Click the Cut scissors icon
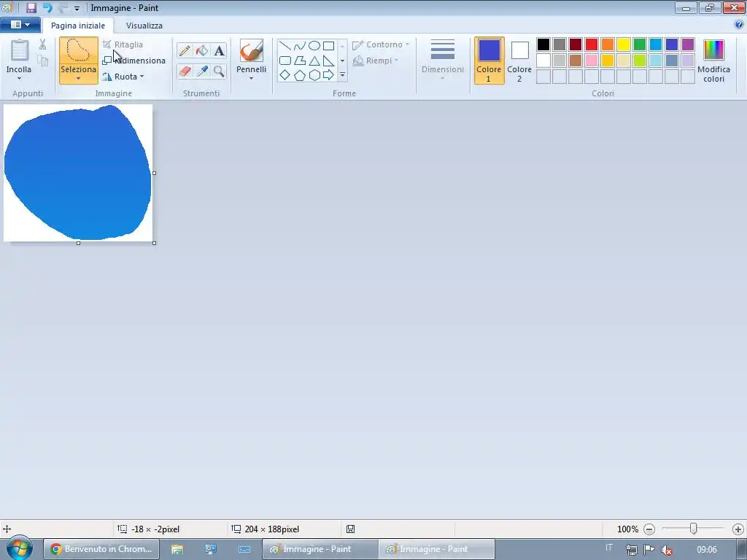 click(x=42, y=44)
